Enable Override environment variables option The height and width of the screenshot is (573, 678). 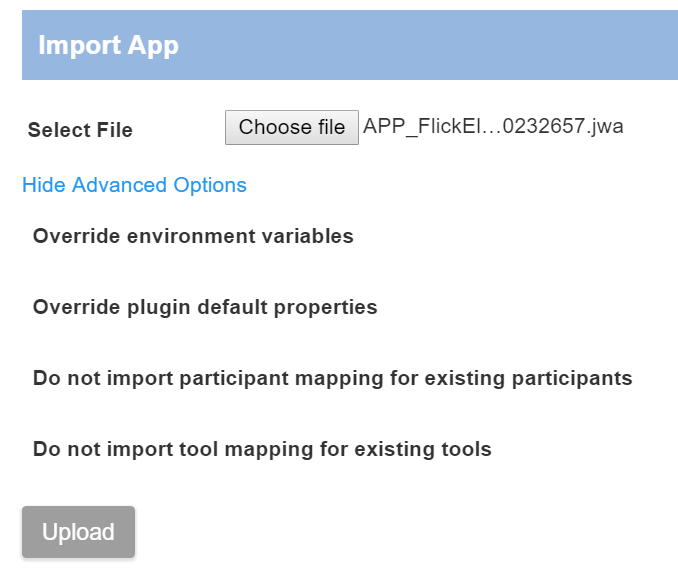point(193,237)
